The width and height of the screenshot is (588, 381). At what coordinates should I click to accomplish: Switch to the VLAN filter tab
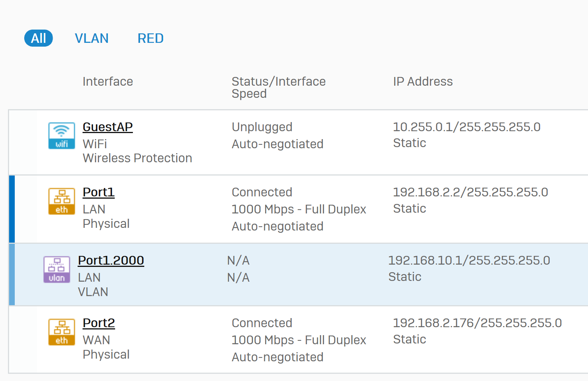(92, 38)
